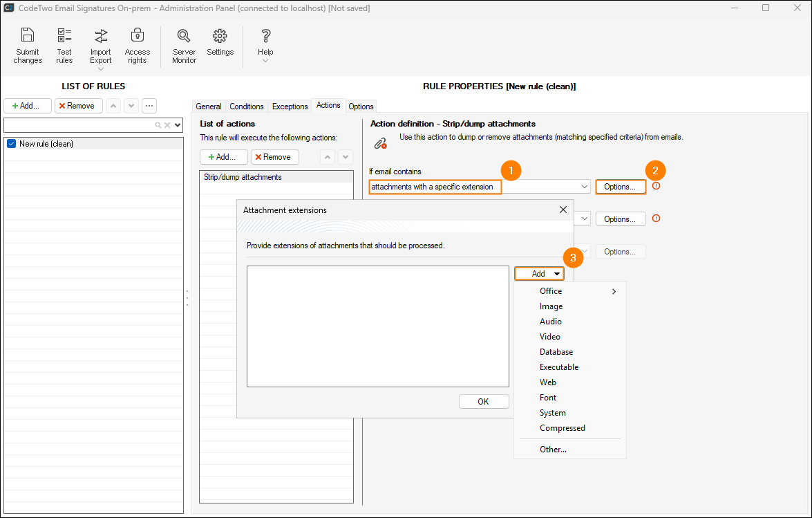The height and width of the screenshot is (518, 812).
Task: Click Remove in the List of actions
Action: tap(275, 157)
